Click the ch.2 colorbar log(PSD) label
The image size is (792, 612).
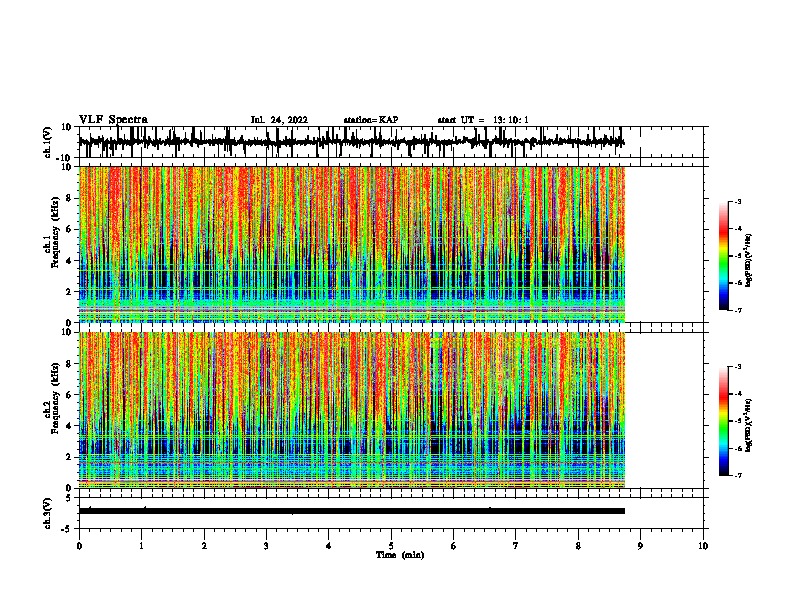tap(749, 425)
